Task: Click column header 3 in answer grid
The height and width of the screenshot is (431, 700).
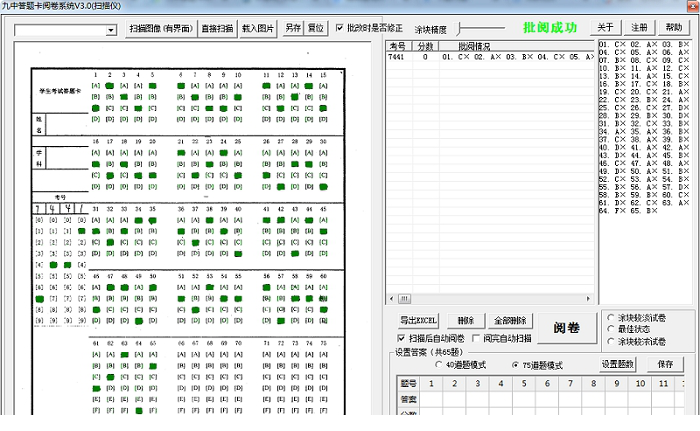Action: coord(478,384)
